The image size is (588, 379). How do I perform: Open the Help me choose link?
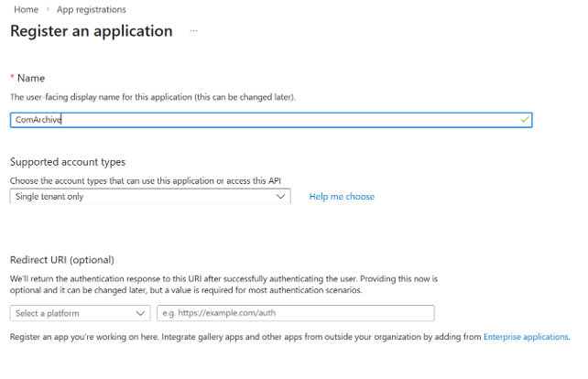click(x=342, y=197)
